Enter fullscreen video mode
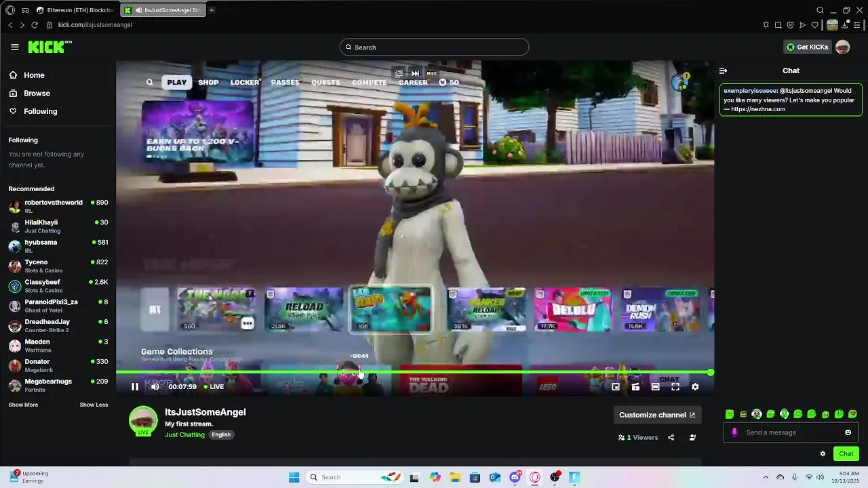 pyautogui.click(x=675, y=386)
